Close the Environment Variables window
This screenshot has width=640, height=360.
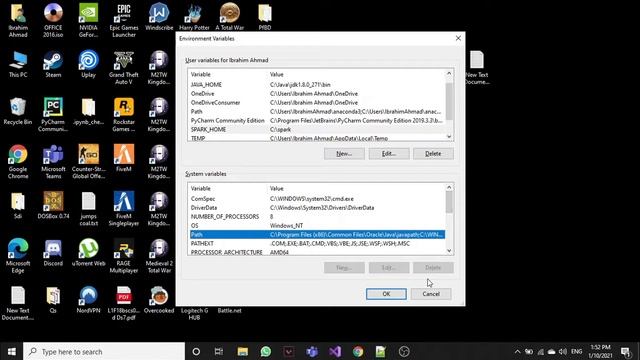[458, 38]
